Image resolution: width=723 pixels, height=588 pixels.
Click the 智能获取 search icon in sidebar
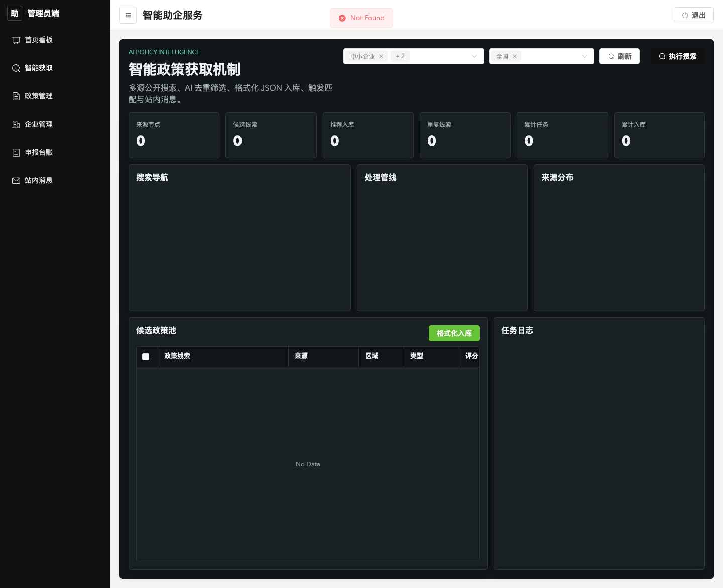[16, 68]
